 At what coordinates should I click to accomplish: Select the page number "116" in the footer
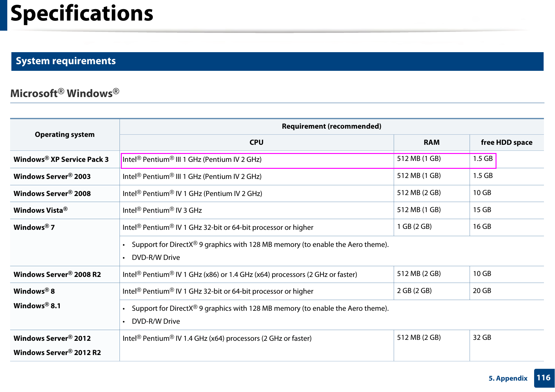point(544,378)
